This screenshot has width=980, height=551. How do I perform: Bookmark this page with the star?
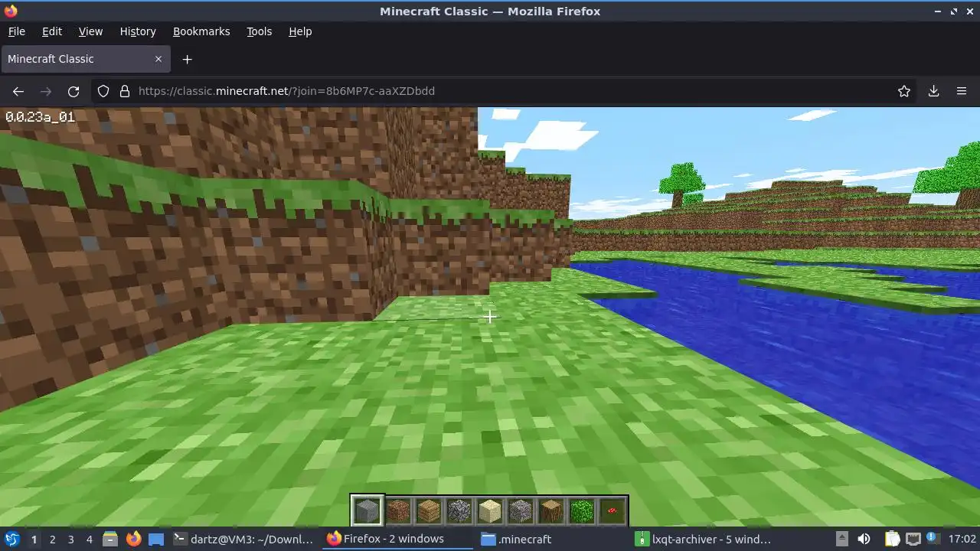[904, 91]
